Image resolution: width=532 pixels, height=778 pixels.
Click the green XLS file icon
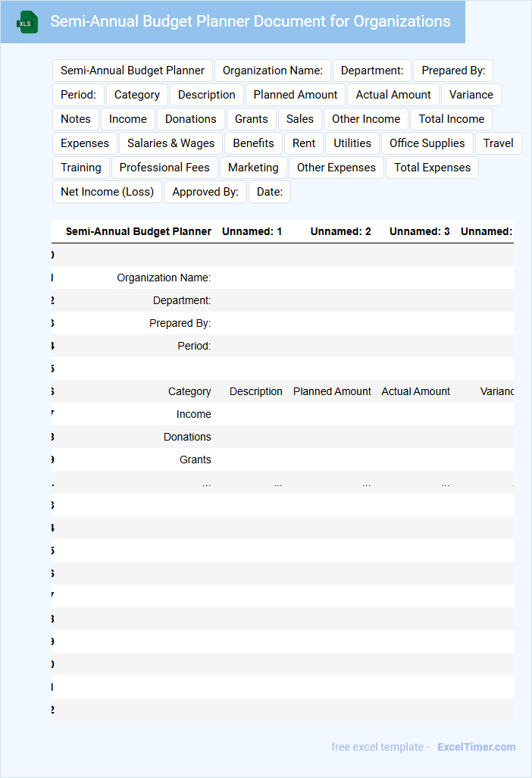[x=27, y=23]
